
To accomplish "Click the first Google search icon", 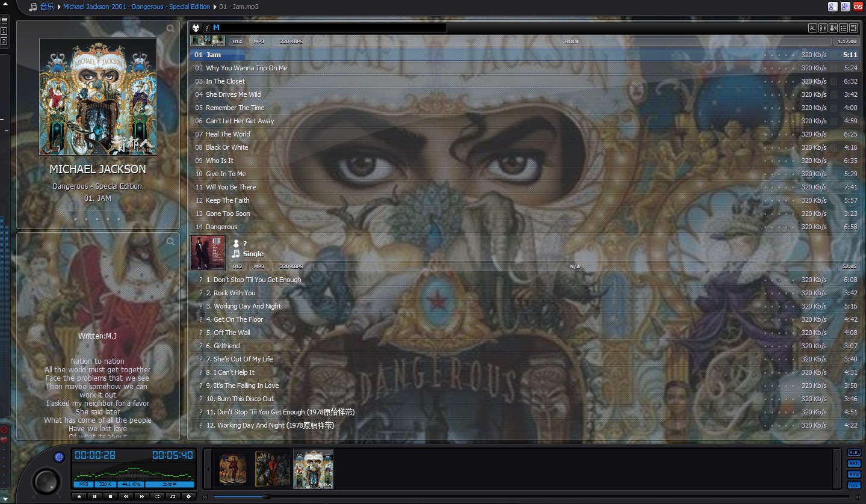I will (x=832, y=7).
